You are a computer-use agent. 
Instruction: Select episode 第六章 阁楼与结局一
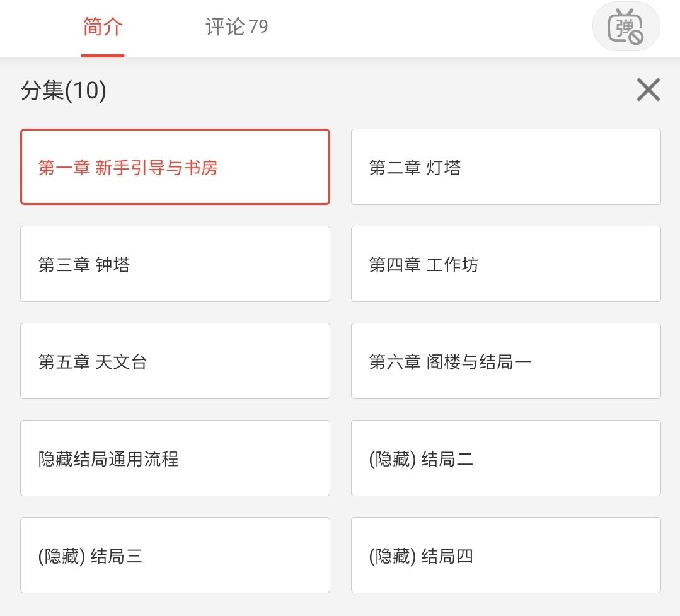(x=505, y=361)
